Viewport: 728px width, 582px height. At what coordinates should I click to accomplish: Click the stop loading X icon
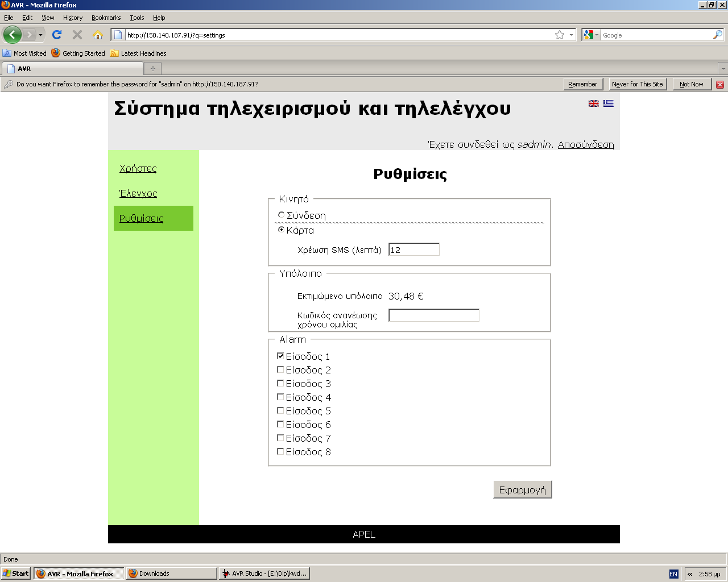point(77,35)
